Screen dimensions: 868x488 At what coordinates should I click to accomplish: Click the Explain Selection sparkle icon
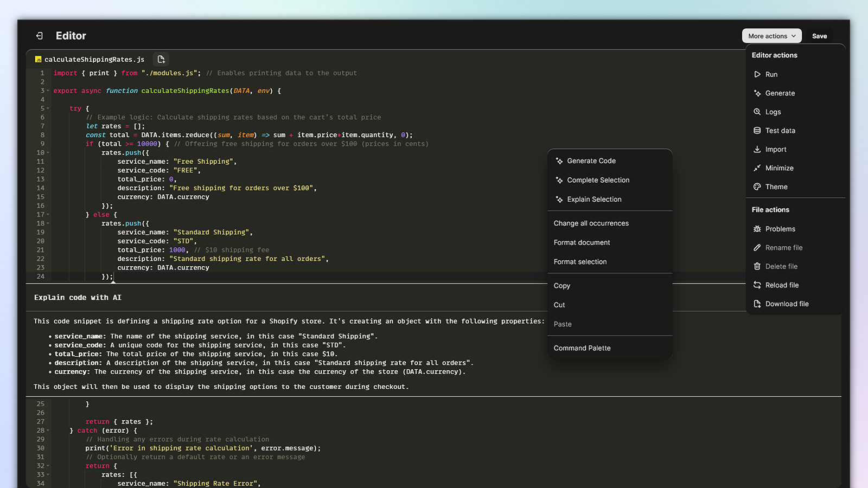(559, 200)
